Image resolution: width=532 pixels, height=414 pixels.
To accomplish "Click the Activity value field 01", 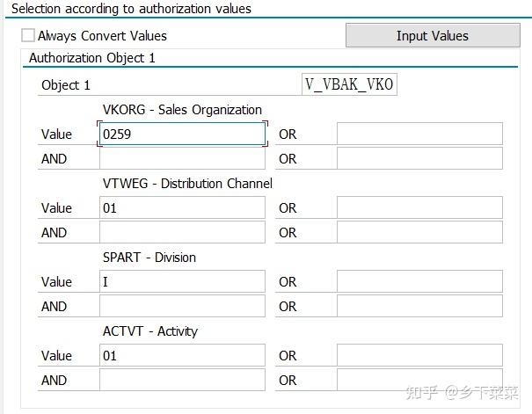I will [x=182, y=356].
